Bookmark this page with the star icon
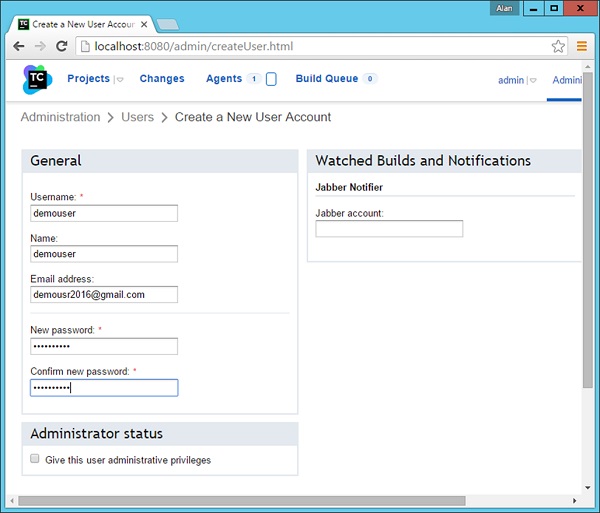Screen dimensions: 600x513 (558, 46)
